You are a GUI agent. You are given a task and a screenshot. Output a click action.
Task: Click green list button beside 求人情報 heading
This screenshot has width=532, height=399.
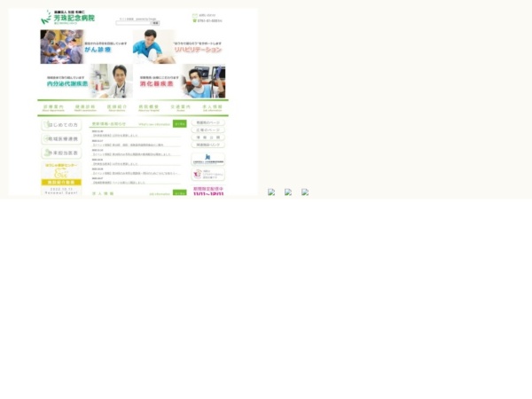point(180,193)
